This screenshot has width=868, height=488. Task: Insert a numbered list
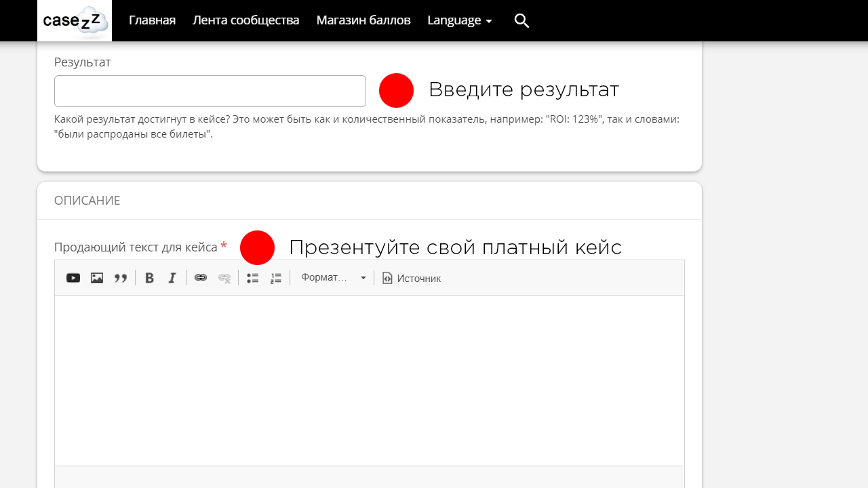tap(276, 278)
